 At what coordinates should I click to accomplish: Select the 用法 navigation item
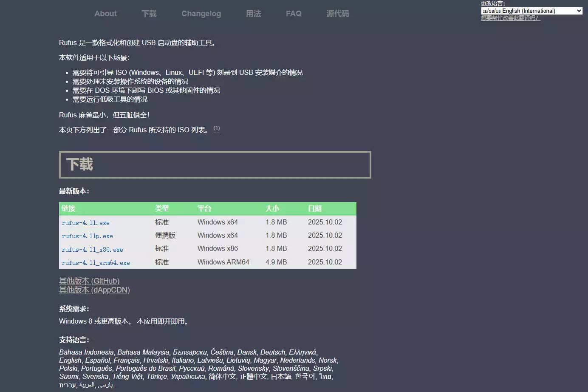click(x=254, y=14)
